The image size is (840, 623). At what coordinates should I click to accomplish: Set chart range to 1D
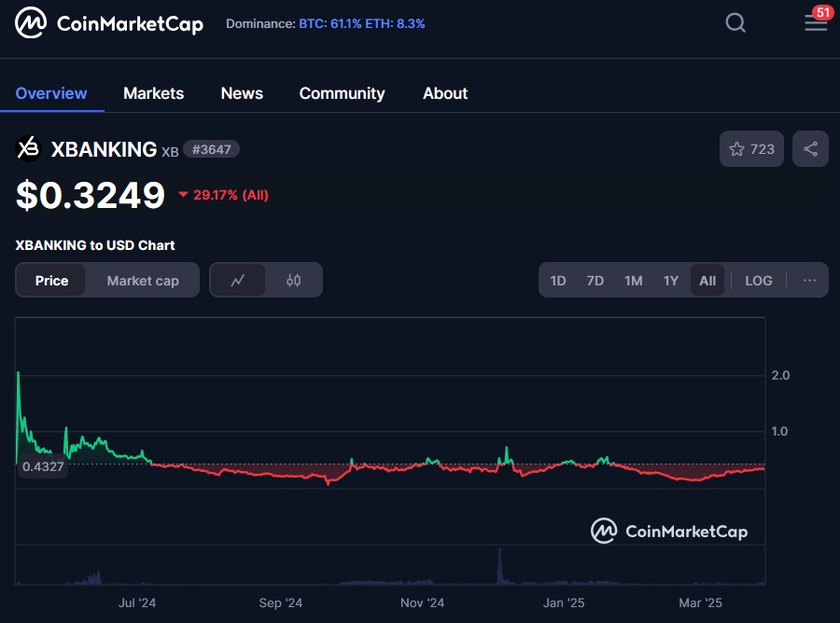[x=558, y=281]
